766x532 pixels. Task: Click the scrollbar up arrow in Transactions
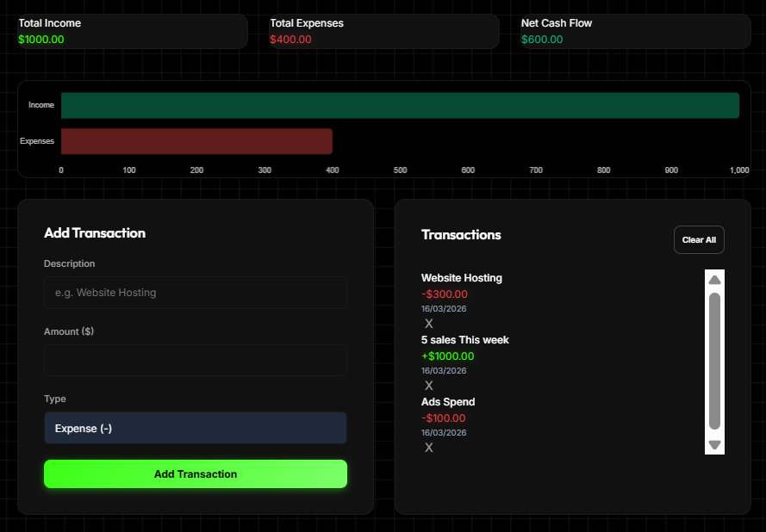coord(714,280)
